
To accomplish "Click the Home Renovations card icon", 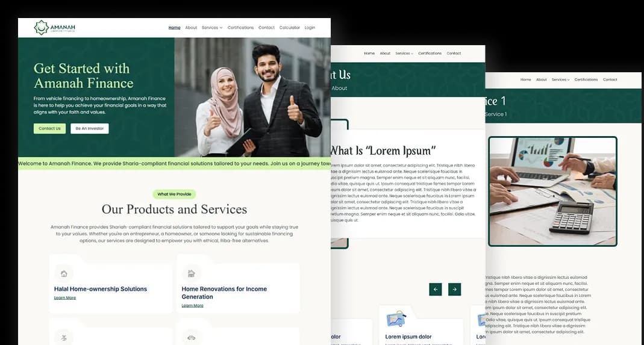I will point(192,273).
